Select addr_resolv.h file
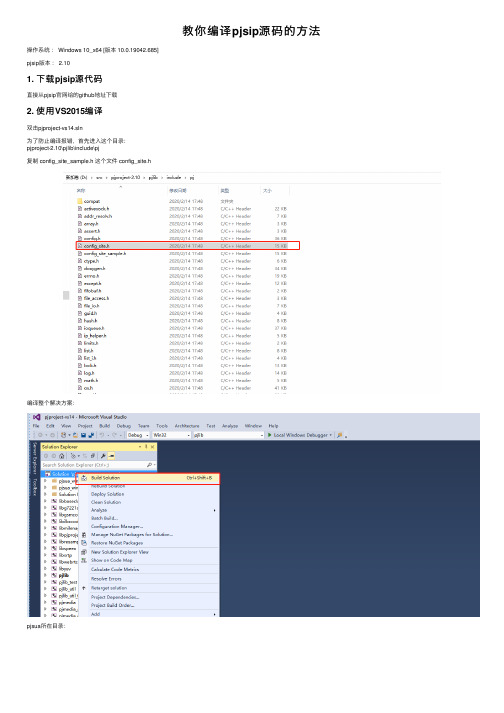This screenshot has width=504, height=713. 97,216
